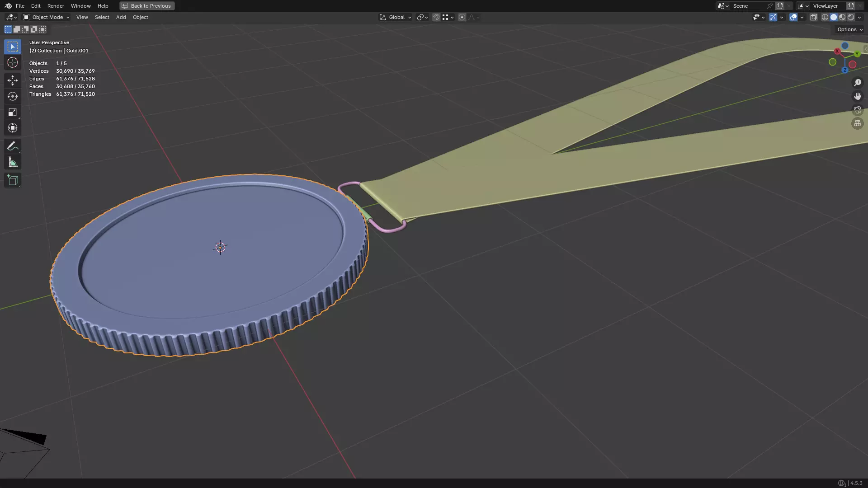This screenshot has width=868, height=488.
Task: Open the scene browse dropdown
Action: pos(723,6)
